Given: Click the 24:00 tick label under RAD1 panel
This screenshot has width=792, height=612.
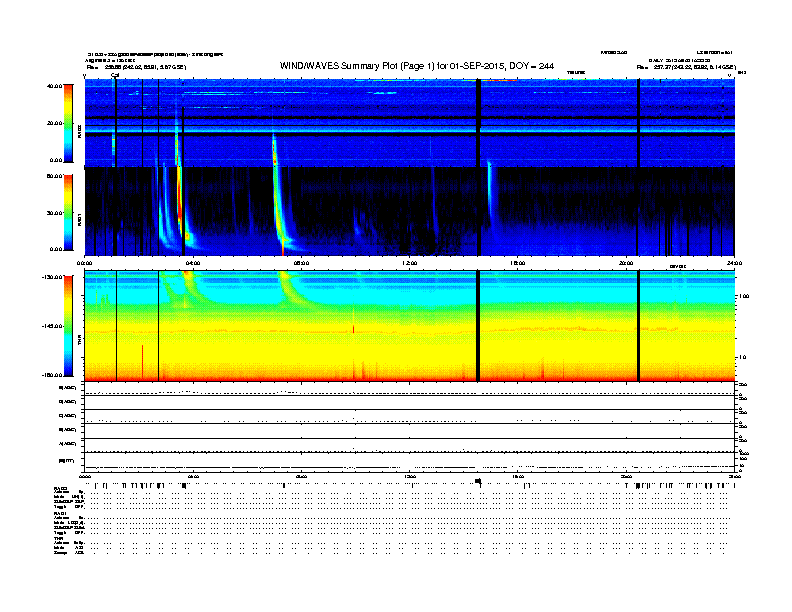Looking at the screenshot, I should 734,263.
